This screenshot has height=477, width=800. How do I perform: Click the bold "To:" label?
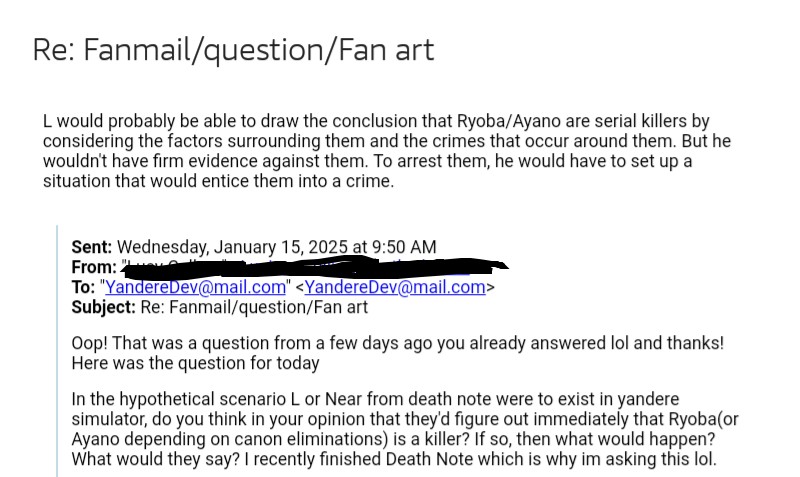[84, 287]
